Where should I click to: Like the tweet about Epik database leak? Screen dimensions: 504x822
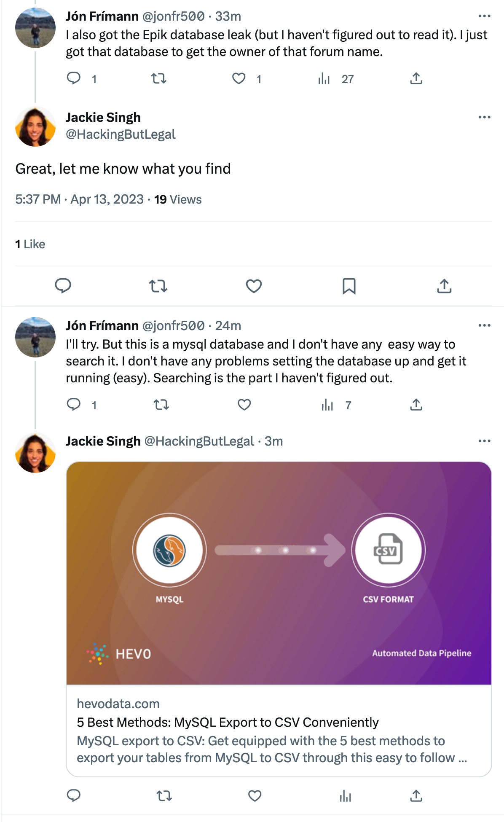(x=239, y=78)
